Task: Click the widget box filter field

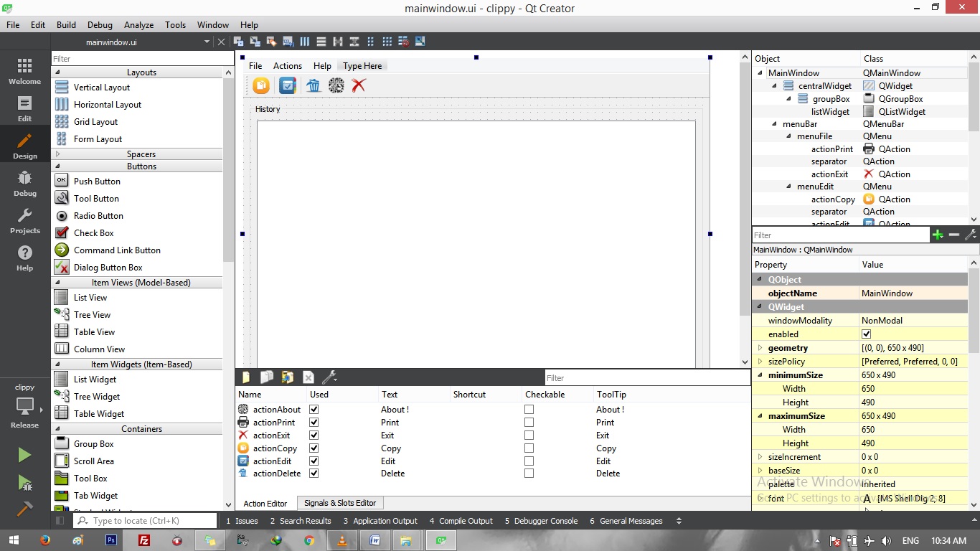Action: [x=140, y=58]
